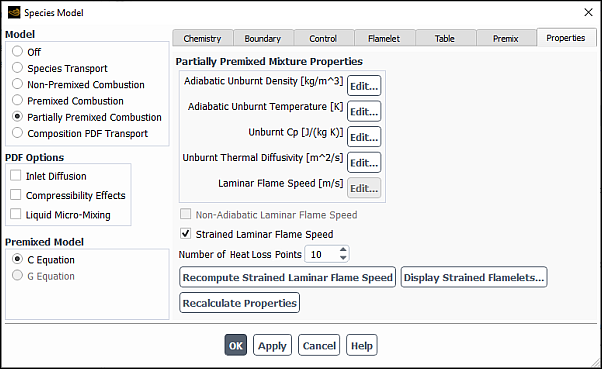The height and width of the screenshot is (369, 602).
Task: Select the Species Transport model
Action: (x=17, y=68)
